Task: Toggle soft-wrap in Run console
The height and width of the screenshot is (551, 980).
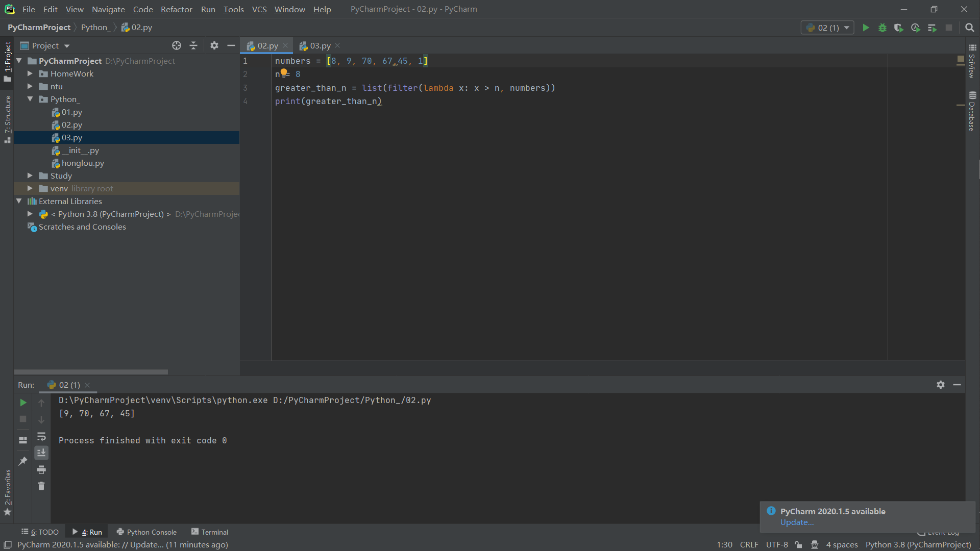Action: (x=41, y=436)
